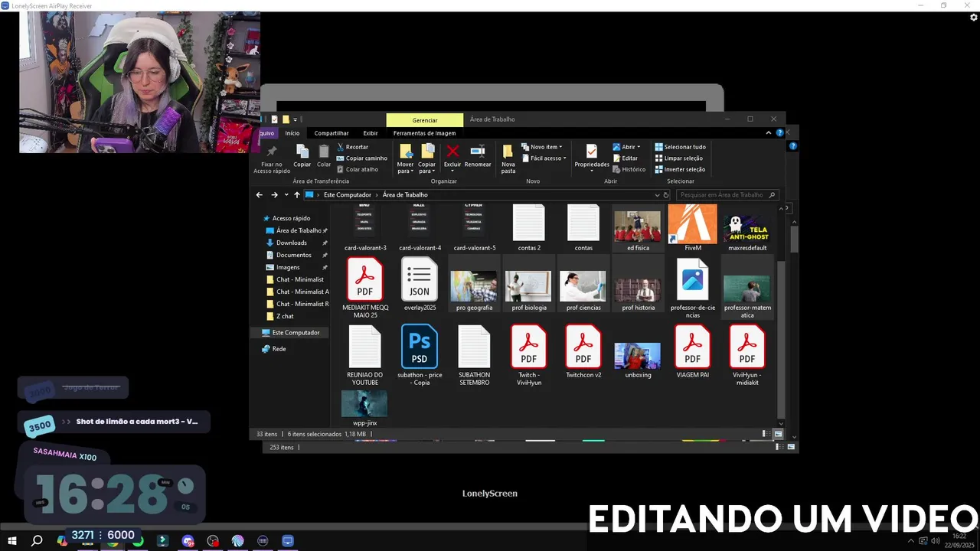980x551 pixels.
Task: Open the Fácil acesso dropdown
Action: click(x=544, y=158)
